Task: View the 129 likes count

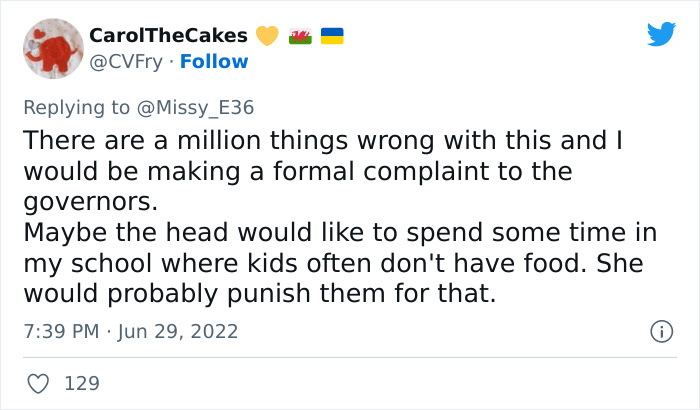Action: point(82,382)
